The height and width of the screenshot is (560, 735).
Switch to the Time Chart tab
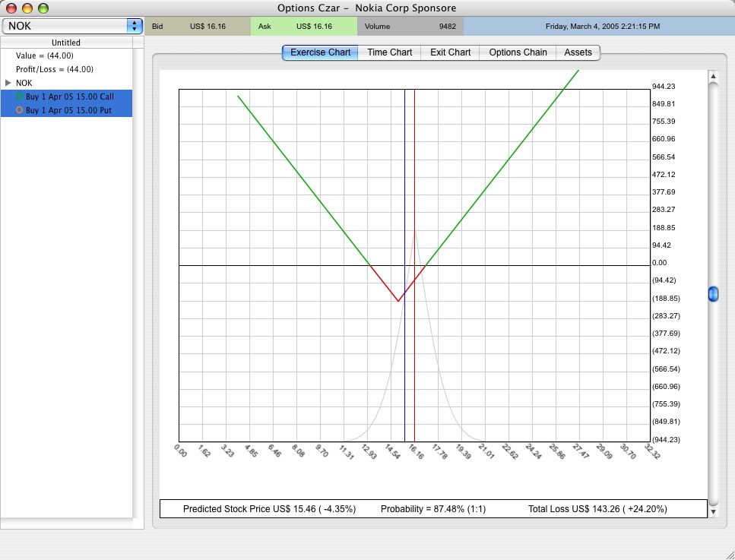389,52
